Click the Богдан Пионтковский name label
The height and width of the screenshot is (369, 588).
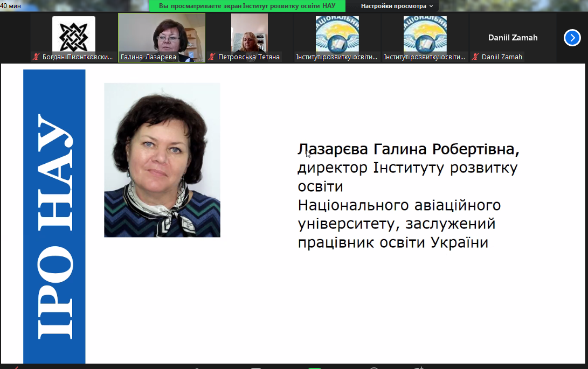[x=77, y=57]
